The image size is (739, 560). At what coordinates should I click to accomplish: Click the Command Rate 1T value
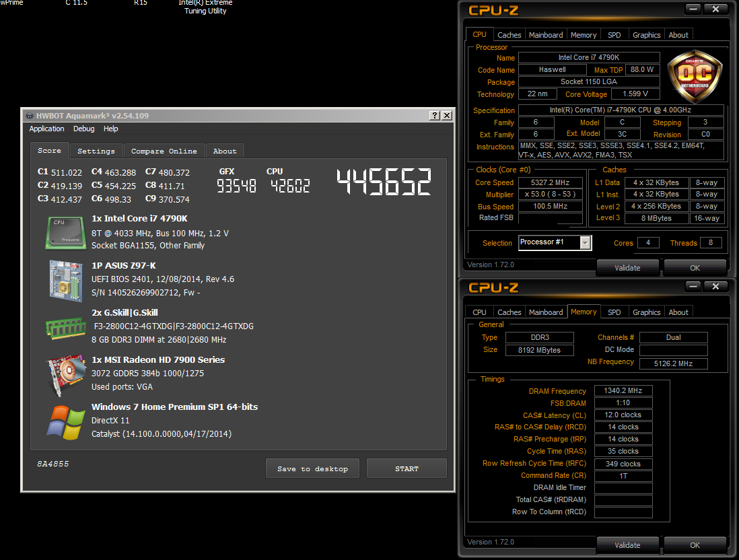pyautogui.click(x=623, y=476)
